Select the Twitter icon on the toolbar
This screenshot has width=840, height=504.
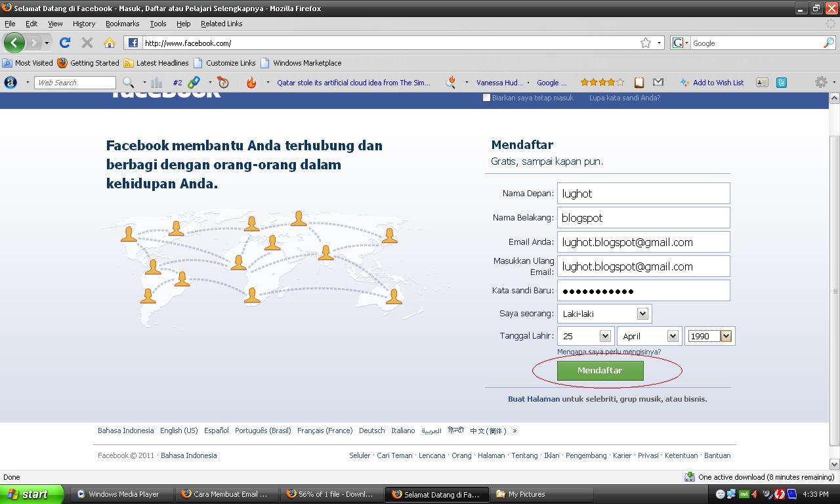781,82
